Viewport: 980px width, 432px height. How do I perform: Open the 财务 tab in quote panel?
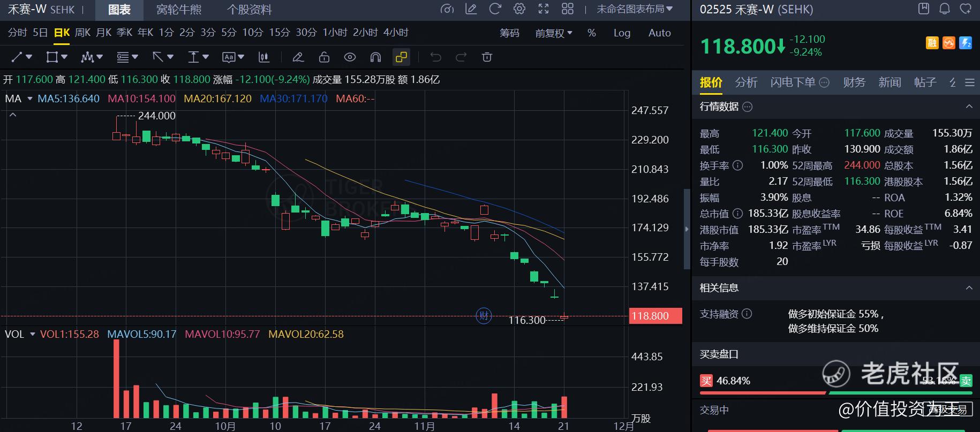coord(854,82)
